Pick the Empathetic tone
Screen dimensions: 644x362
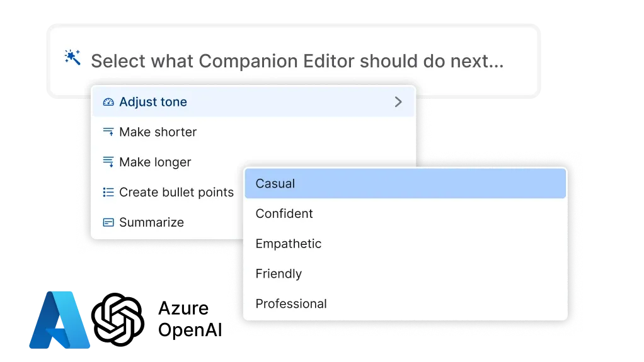coord(289,244)
